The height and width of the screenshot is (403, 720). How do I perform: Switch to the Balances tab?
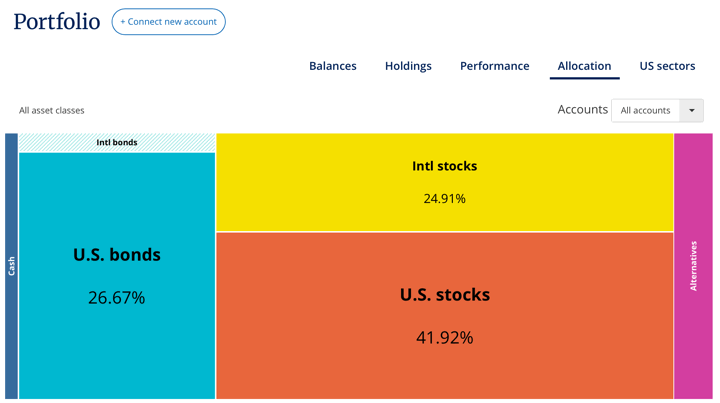pos(332,66)
